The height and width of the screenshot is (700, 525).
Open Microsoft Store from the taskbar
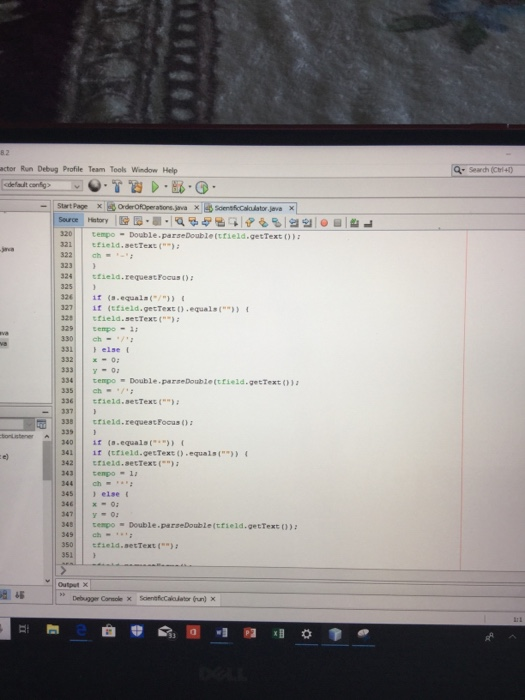[108, 630]
